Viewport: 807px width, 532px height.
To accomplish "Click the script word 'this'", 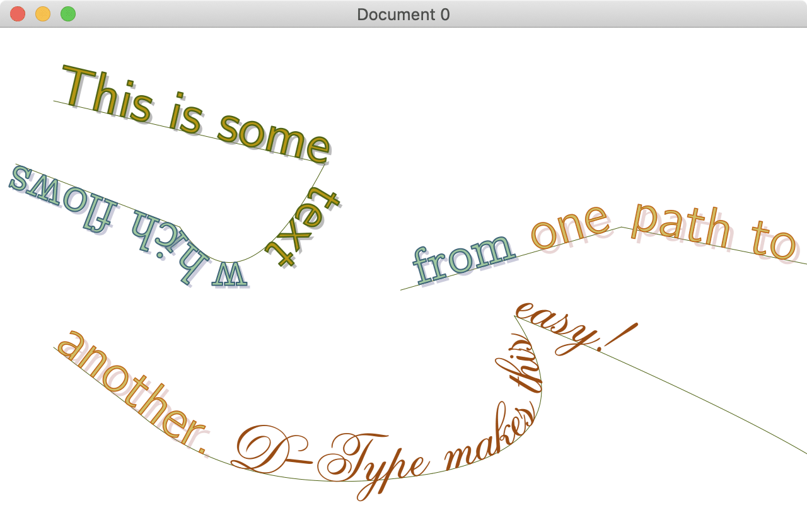I will [520, 362].
